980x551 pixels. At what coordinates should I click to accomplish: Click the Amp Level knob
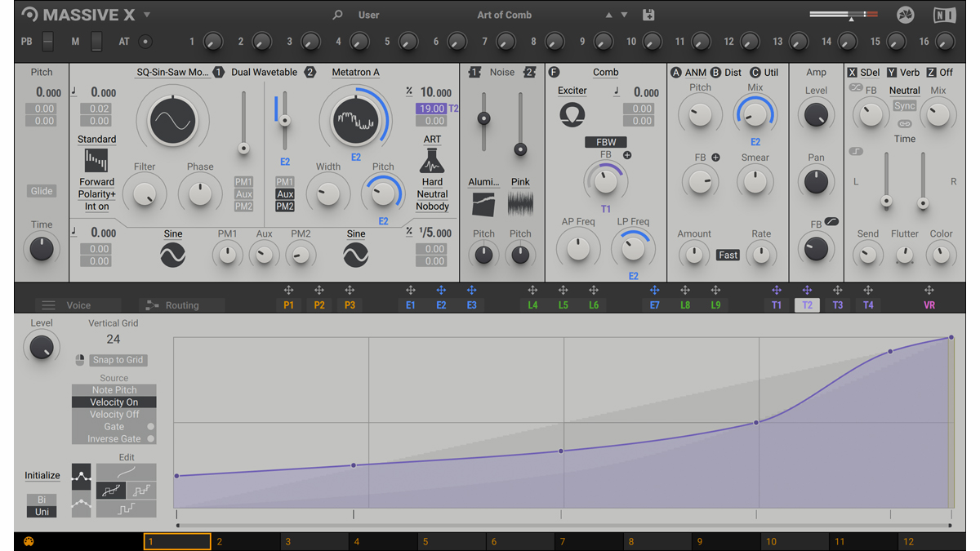816,115
